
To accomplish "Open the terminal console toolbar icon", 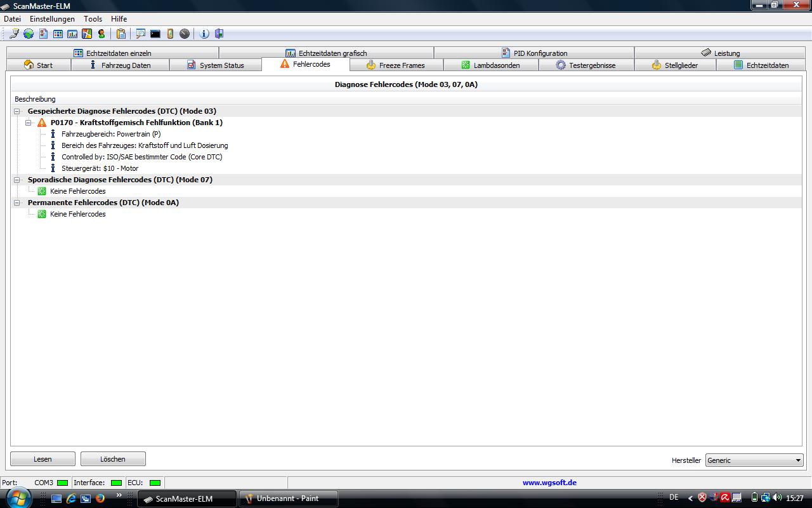I will (155, 34).
